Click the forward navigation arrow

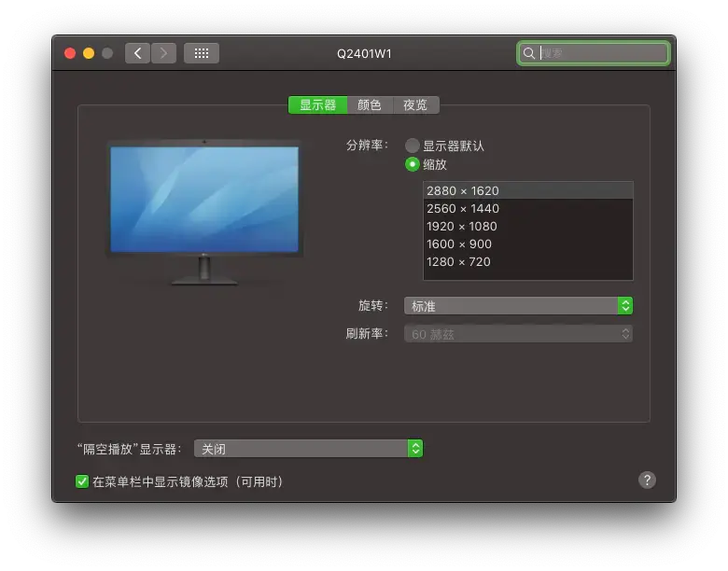[163, 53]
